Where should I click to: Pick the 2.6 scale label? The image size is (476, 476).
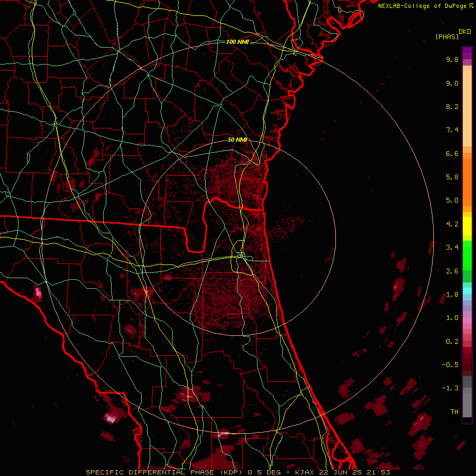(452, 271)
